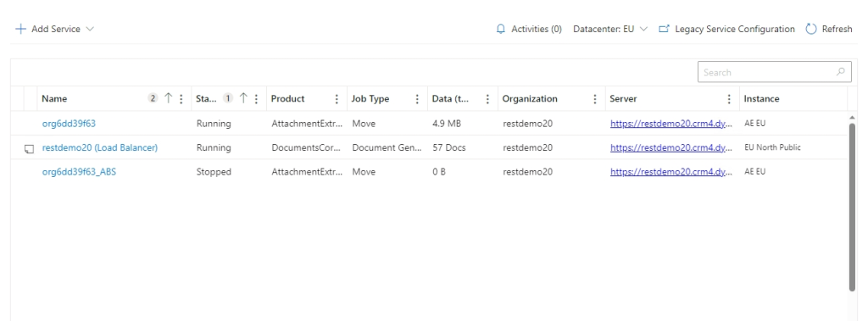Viewport: 868px width, 321px height.
Task: Open the org6dd39f63_ABS service link
Action: (79, 172)
